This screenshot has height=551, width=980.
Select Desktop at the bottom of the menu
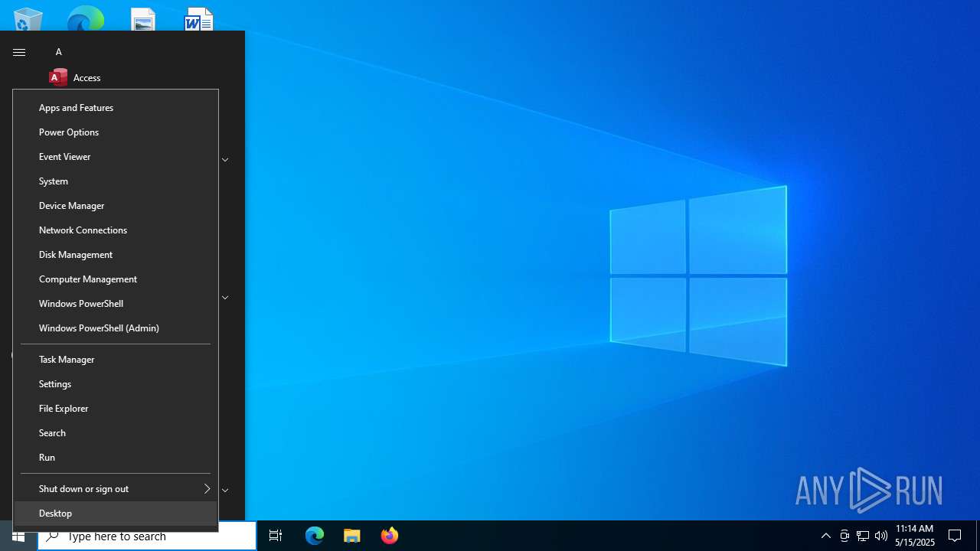(116, 514)
